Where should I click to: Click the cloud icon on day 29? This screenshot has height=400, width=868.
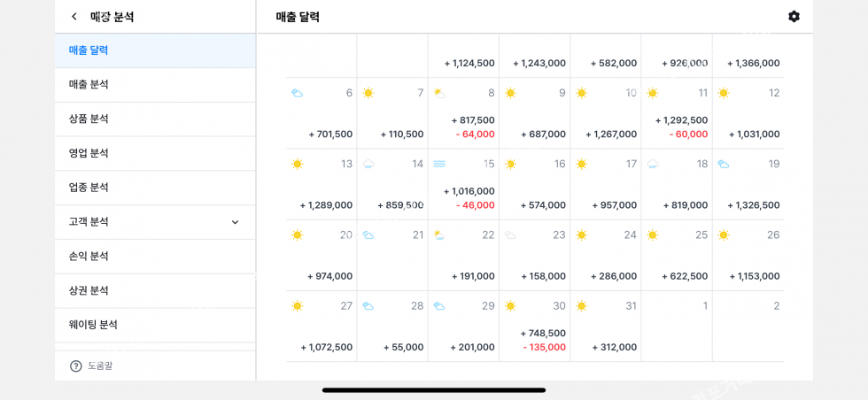coord(439,306)
